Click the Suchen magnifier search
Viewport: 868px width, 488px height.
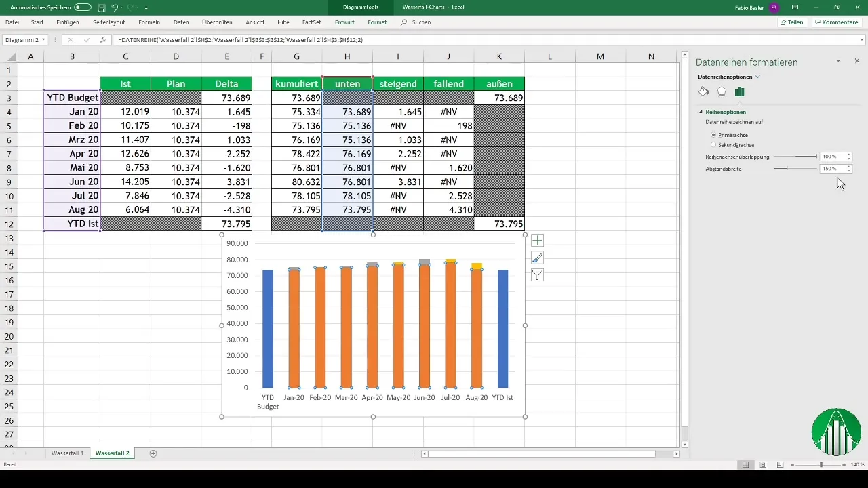(416, 22)
